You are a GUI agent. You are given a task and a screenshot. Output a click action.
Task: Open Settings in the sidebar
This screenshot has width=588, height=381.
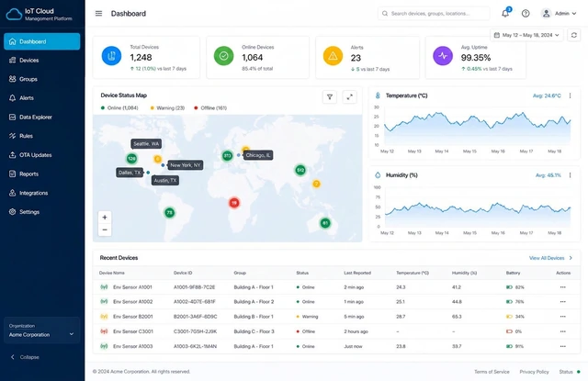click(41, 212)
